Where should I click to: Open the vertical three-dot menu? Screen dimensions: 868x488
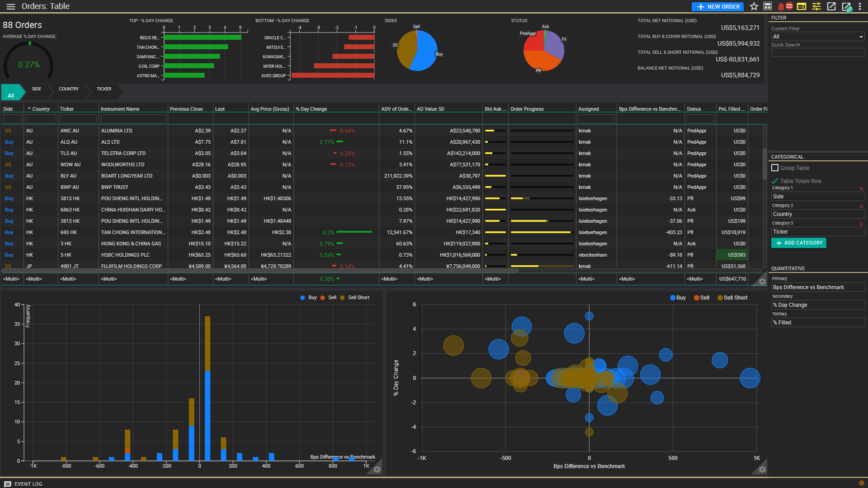click(x=860, y=6)
